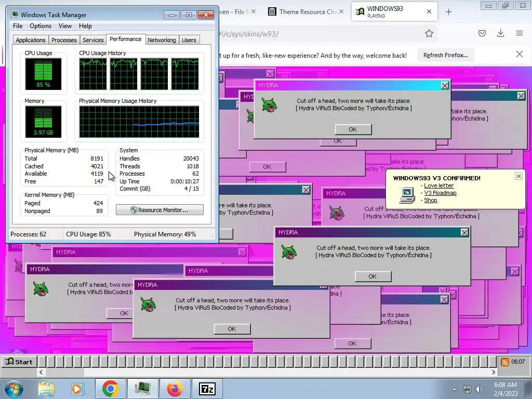Open Firefox Pocket save icon

(482, 33)
